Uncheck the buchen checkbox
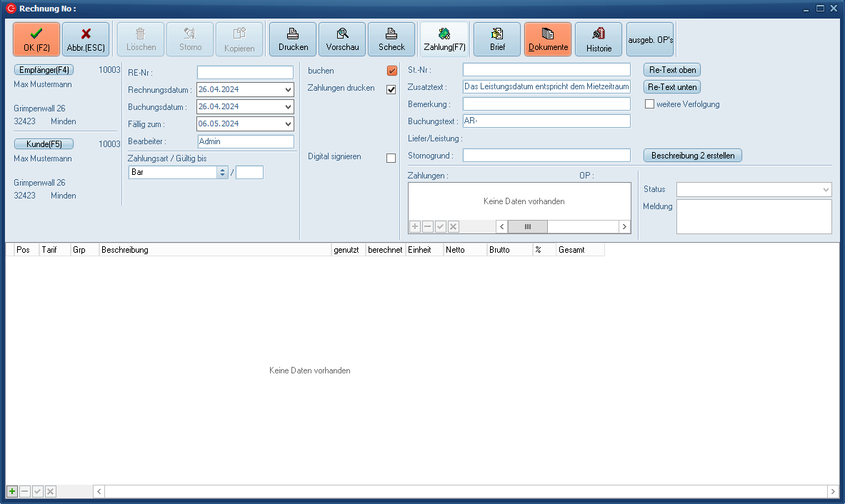 391,71
